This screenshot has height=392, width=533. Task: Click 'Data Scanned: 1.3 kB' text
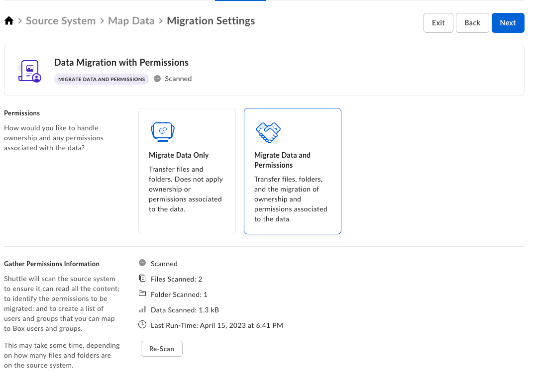coord(185,310)
